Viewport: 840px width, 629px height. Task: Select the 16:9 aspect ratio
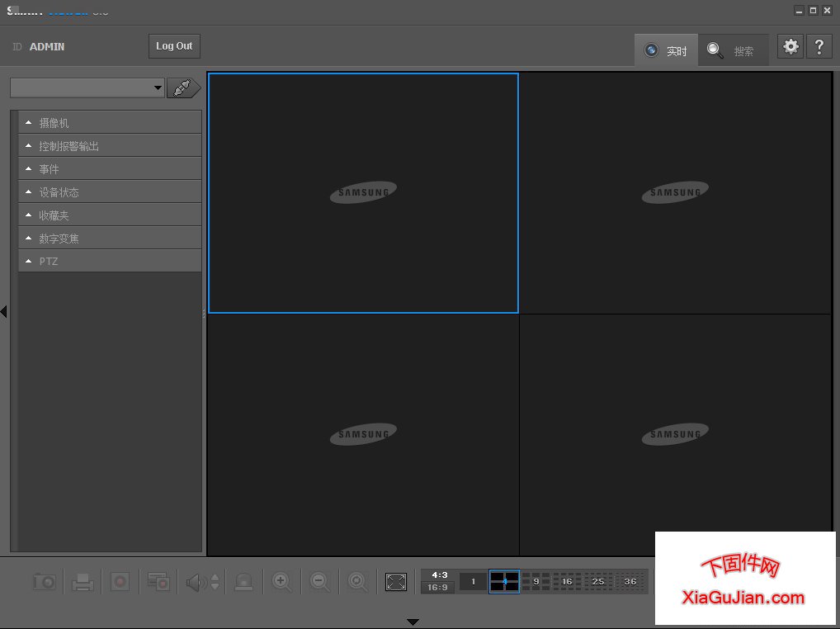[x=438, y=587]
